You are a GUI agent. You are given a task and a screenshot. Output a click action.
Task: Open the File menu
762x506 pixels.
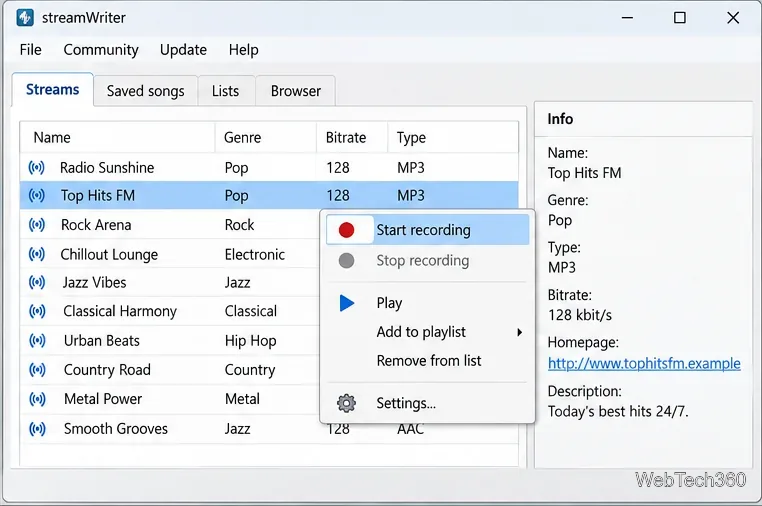(31, 50)
